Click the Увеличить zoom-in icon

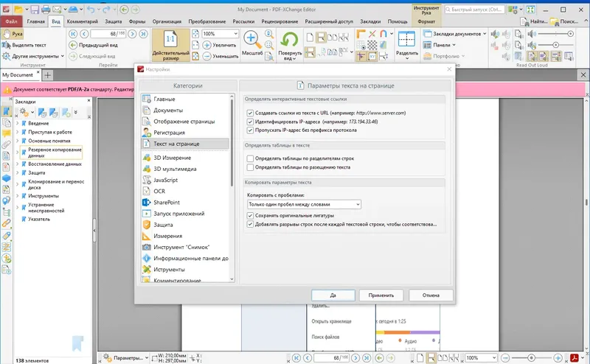click(207, 45)
